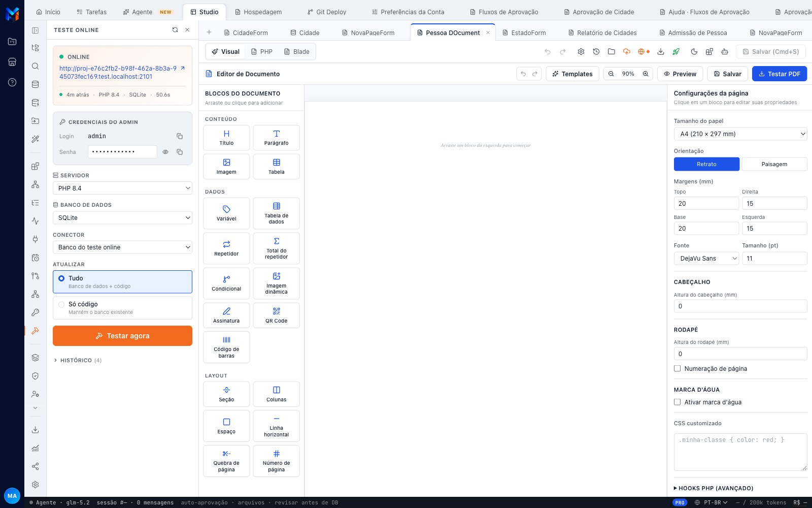Zoom in the document editor
This screenshot has height=508, width=812.
tap(646, 74)
